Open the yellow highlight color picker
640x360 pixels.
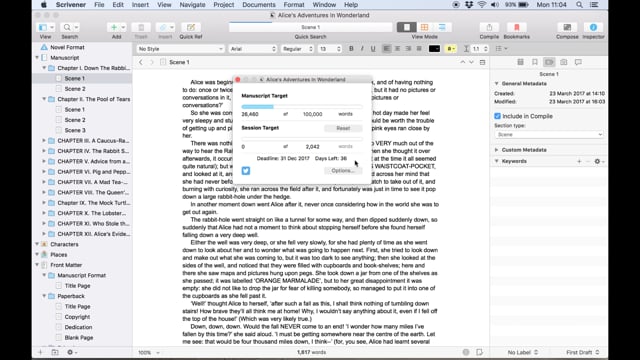[450, 49]
